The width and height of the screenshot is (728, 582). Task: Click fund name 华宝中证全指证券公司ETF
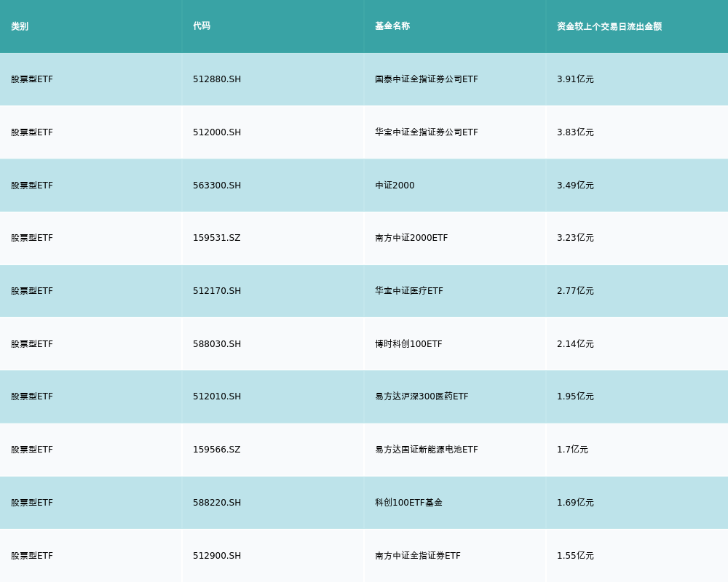click(x=426, y=132)
